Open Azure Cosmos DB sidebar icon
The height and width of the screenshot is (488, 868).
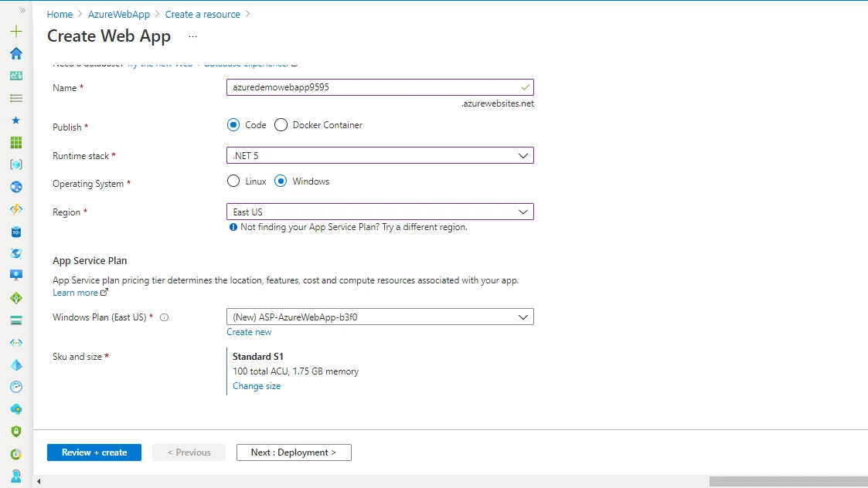(15, 253)
